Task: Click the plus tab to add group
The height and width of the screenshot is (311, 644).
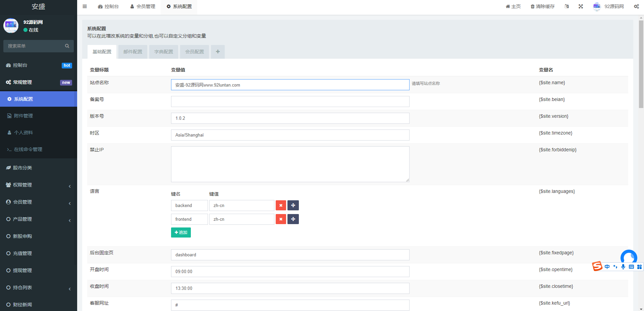Action: (x=218, y=52)
